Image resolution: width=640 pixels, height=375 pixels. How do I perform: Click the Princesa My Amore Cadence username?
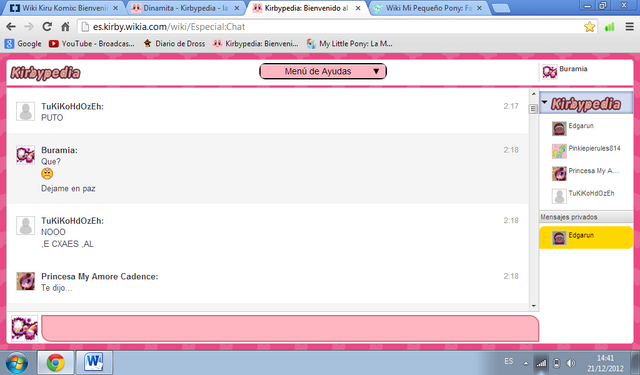[x=100, y=277]
